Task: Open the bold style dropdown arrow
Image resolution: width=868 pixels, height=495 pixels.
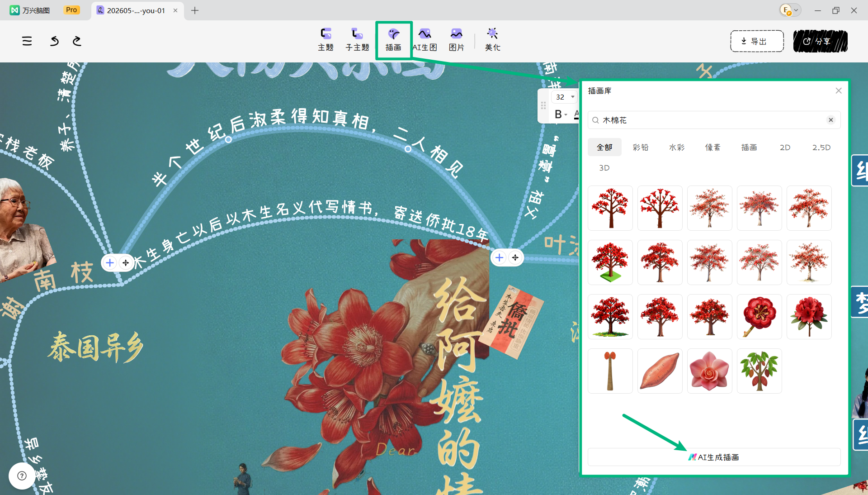Action: 566,115
